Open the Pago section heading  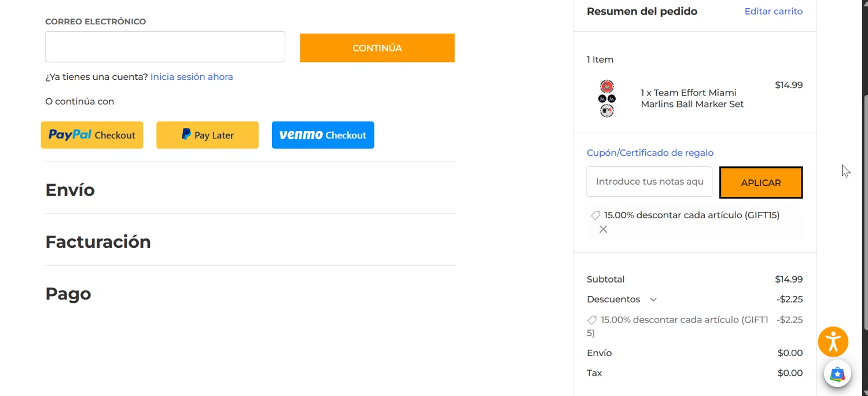(68, 294)
